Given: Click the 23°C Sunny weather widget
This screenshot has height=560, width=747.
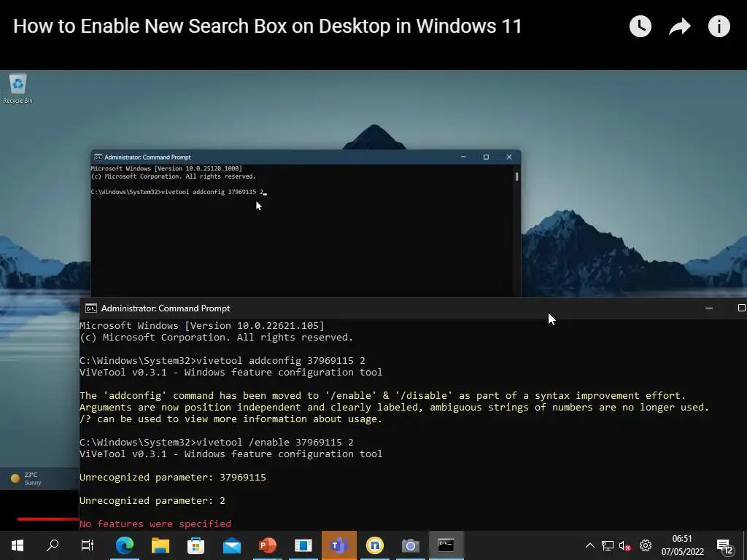Looking at the screenshot, I should 26,478.
